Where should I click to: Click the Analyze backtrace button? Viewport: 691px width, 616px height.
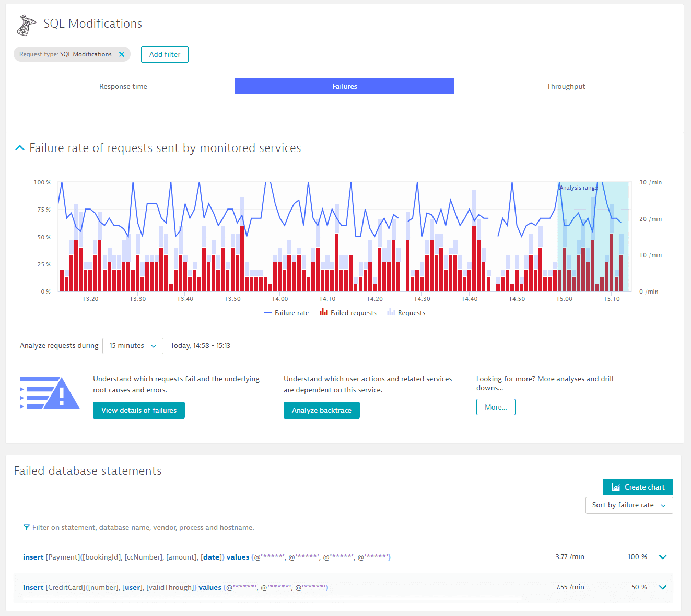pyautogui.click(x=322, y=410)
